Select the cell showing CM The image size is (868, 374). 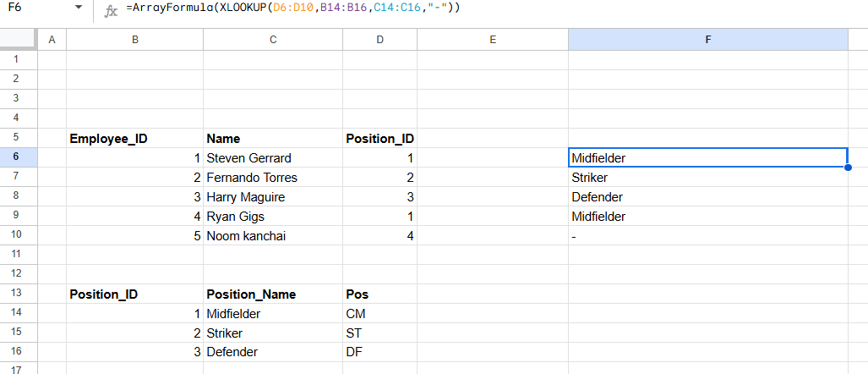pyautogui.click(x=379, y=314)
